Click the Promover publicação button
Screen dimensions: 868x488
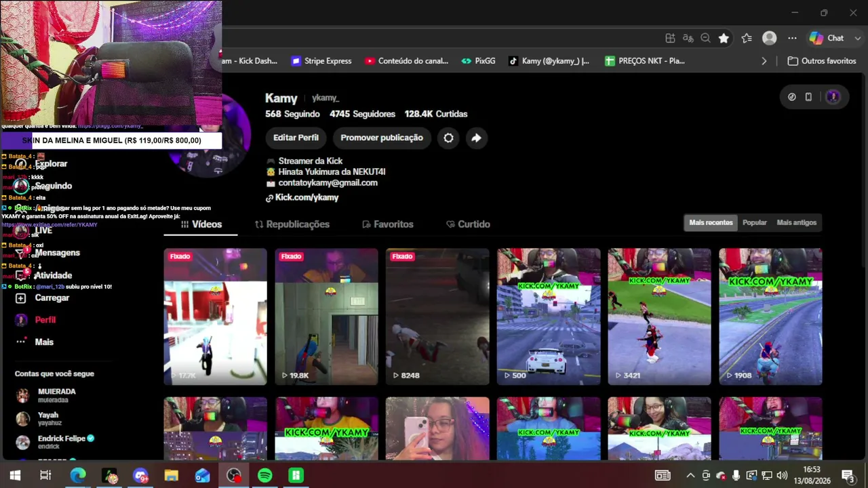coord(382,138)
